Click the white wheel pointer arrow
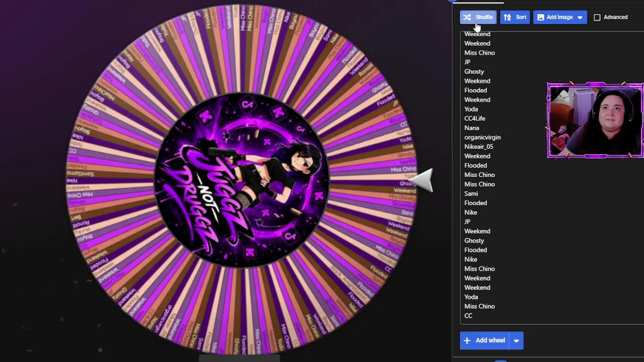The height and width of the screenshot is (362, 644). click(422, 180)
